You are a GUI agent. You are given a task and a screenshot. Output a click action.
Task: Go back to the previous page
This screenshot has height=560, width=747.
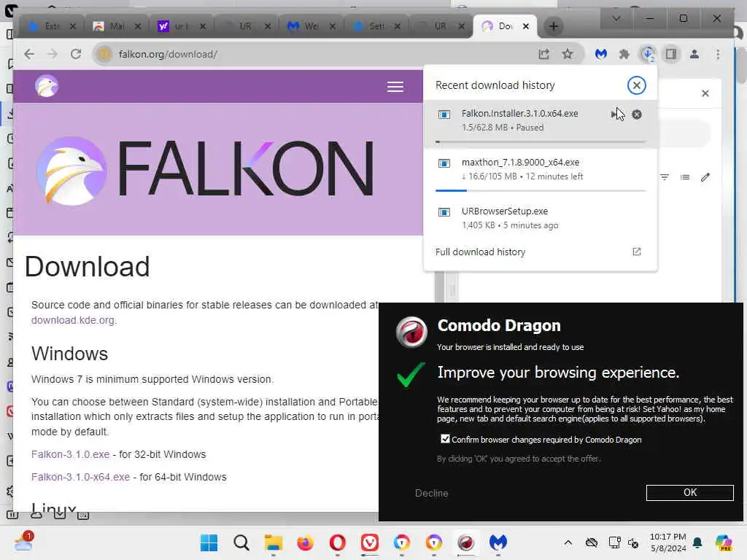click(29, 54)
